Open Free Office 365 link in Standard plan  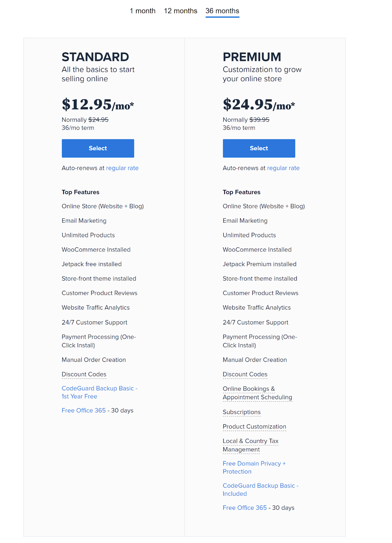84,411
